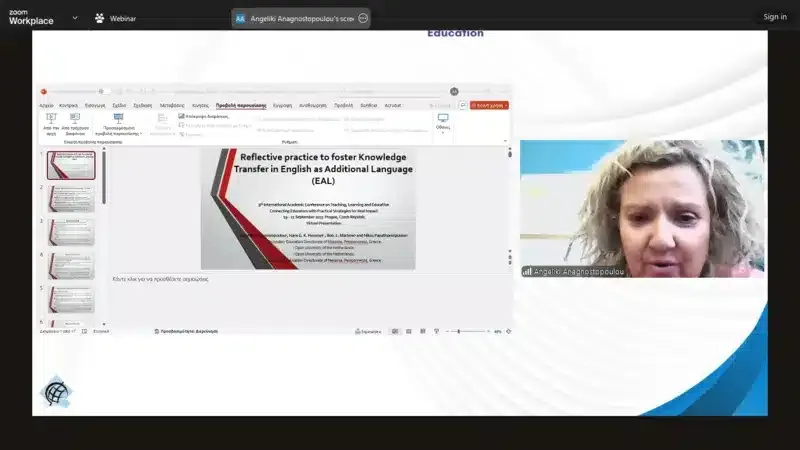Open the Αρχείο (File) menu tab
This screenshot has width=800, height=450.
click(x=46, y=105)
